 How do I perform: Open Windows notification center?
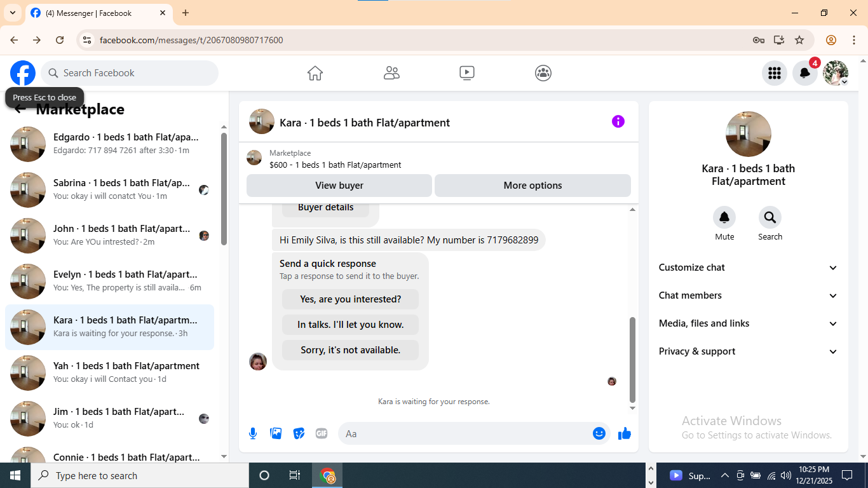847,475
